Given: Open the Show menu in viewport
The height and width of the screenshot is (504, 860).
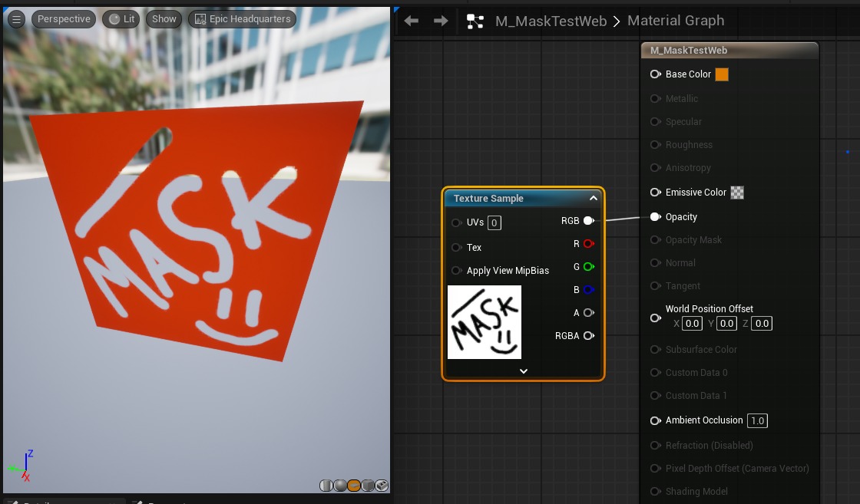Looking at the screenshot, I should coord(164,19).
